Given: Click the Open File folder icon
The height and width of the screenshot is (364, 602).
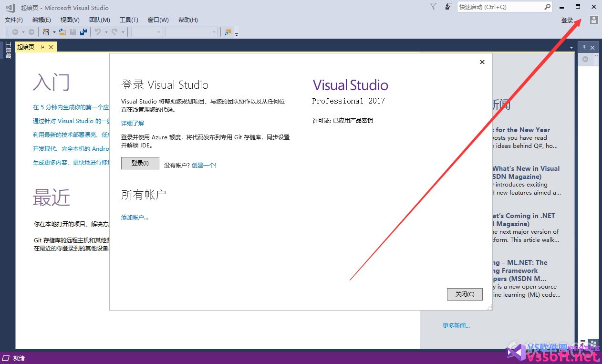Looking at the screenshot, I should click(x=63, y=32).
